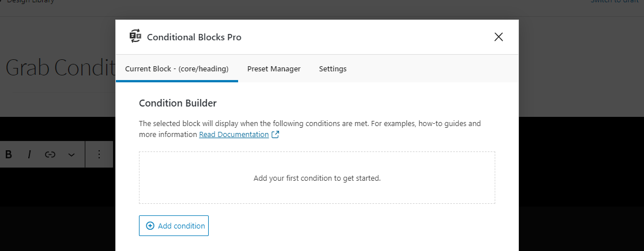Click the Conditional Blocks Pro logo icon
The image size is (644, 251).
135,36
